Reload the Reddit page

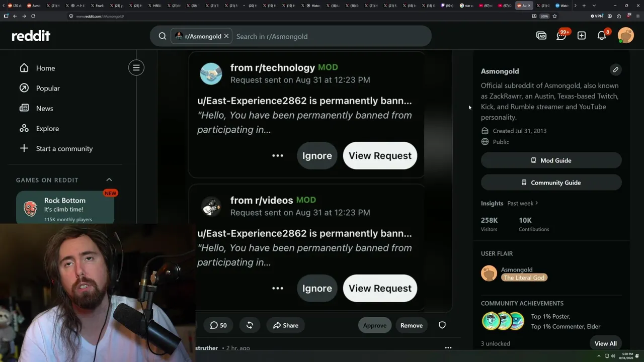tap(33, 16)
